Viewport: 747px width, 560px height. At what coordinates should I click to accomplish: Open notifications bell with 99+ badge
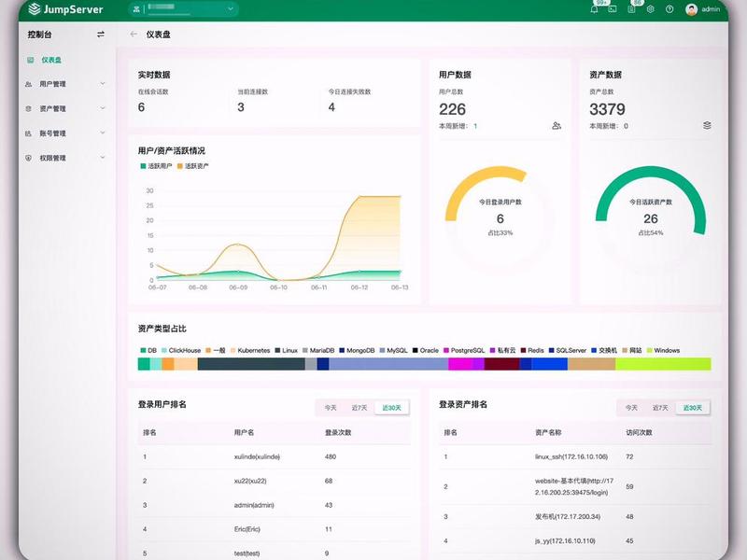pyautogui.click(x=594, y=8)
